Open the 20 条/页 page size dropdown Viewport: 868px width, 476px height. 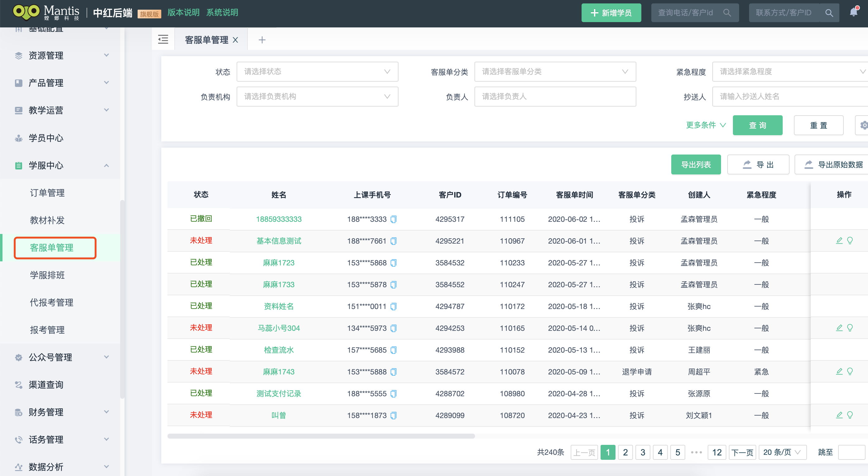[x=782, y=452]
